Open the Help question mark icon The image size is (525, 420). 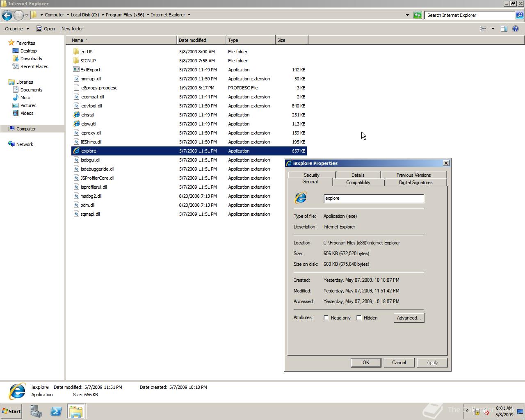(516, 29)
